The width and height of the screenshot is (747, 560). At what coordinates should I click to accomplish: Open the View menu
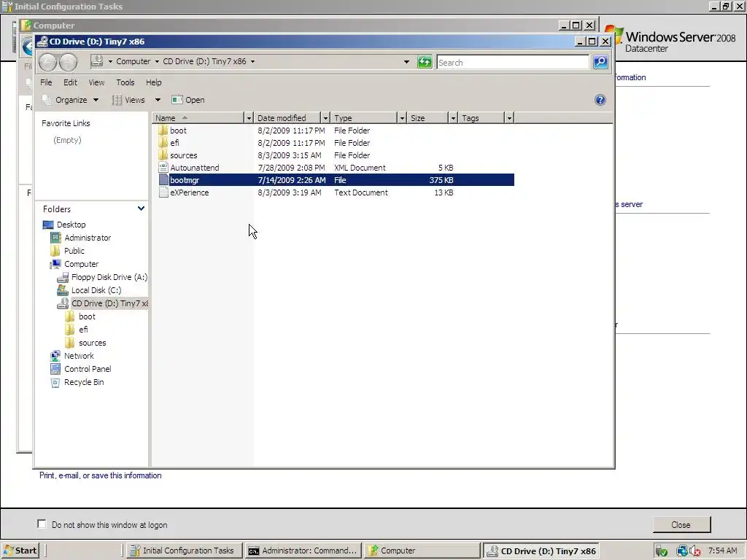pyautogui.click(x=96, y=82)
